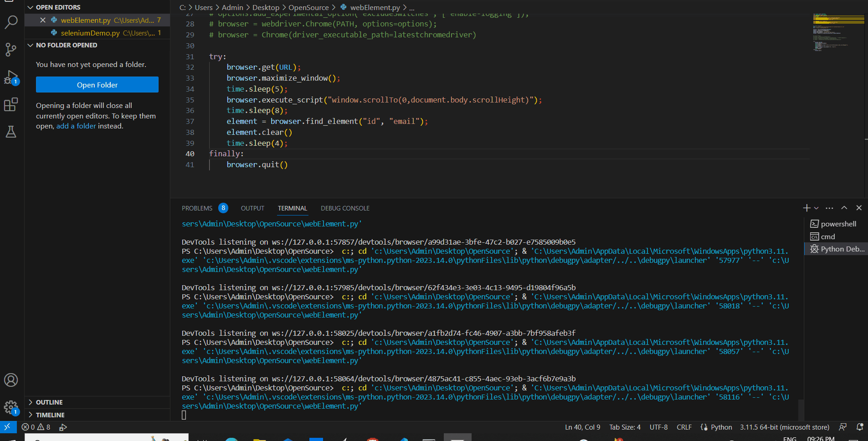868x441 pixels.
Task: Close the webElement.py editor
Action: 43,20
